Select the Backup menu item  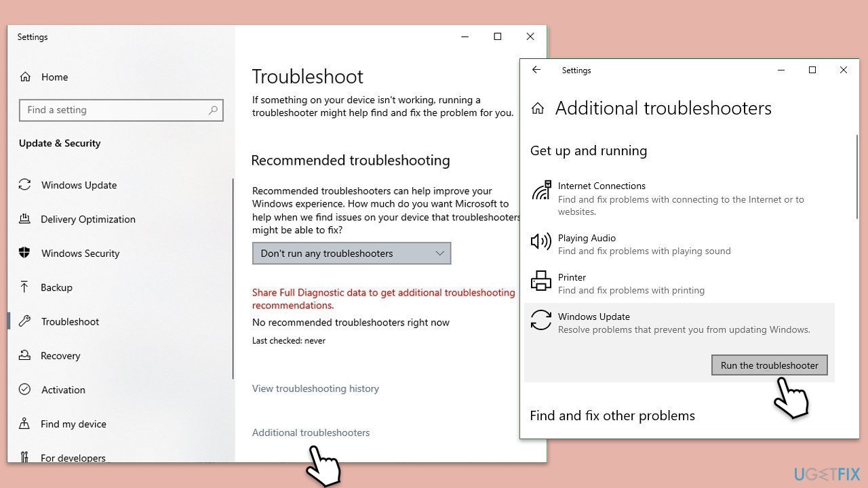pyautogui.click(x=56, y=287)
